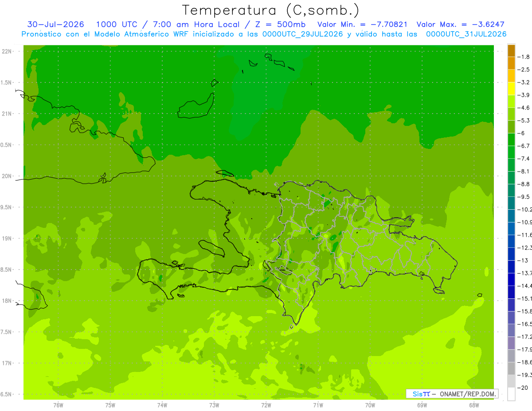
Task: Click the olive-green swatch between -5.3 and -6
Action: (x=511, y=127)
